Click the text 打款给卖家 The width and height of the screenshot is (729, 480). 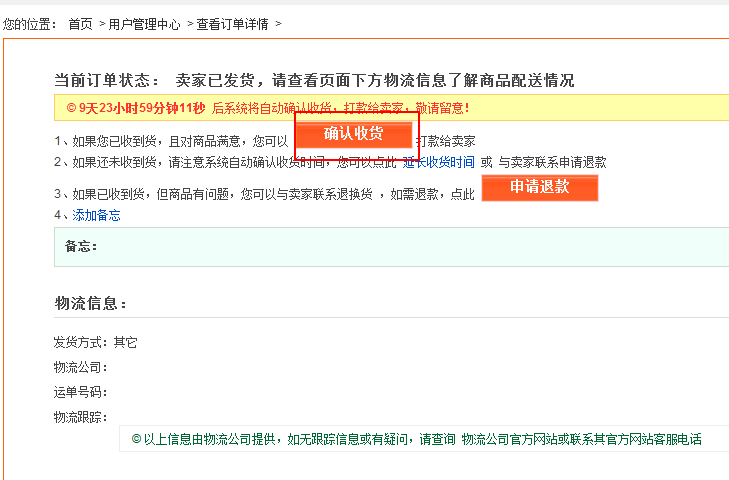click(446, 141)
